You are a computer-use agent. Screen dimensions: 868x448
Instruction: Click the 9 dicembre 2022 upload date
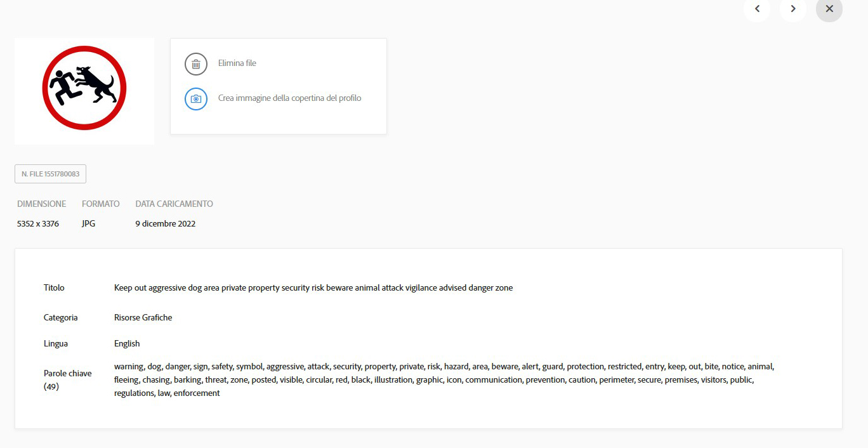pyautogui.click(x=165, y=223)
